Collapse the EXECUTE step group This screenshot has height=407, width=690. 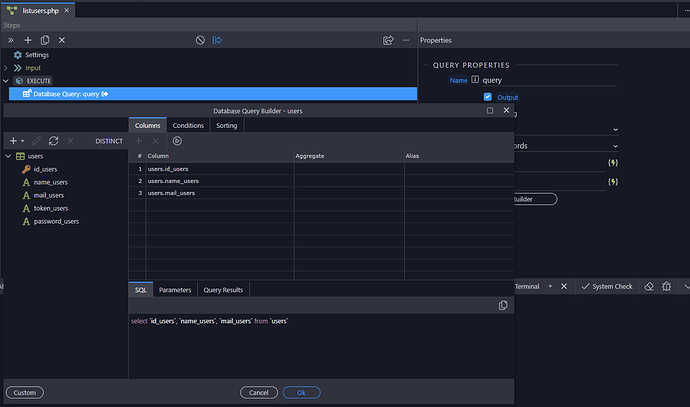6,81
